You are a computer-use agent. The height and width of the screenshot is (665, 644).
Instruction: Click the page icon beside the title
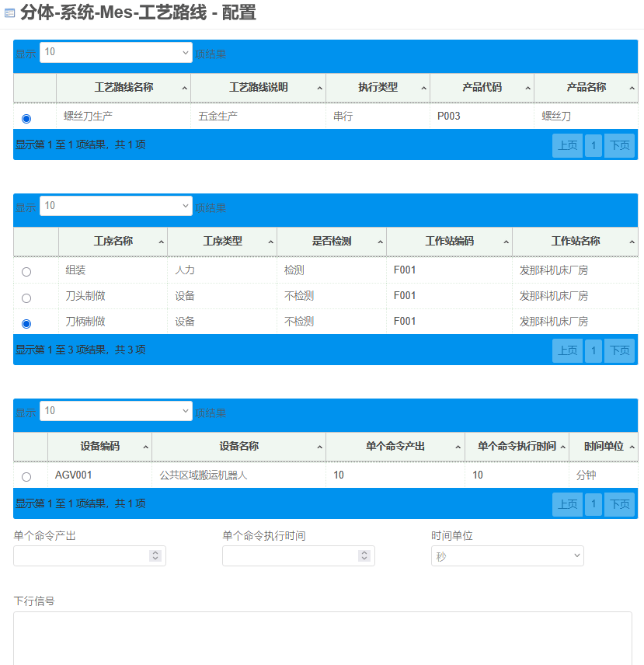coord(9,13)
